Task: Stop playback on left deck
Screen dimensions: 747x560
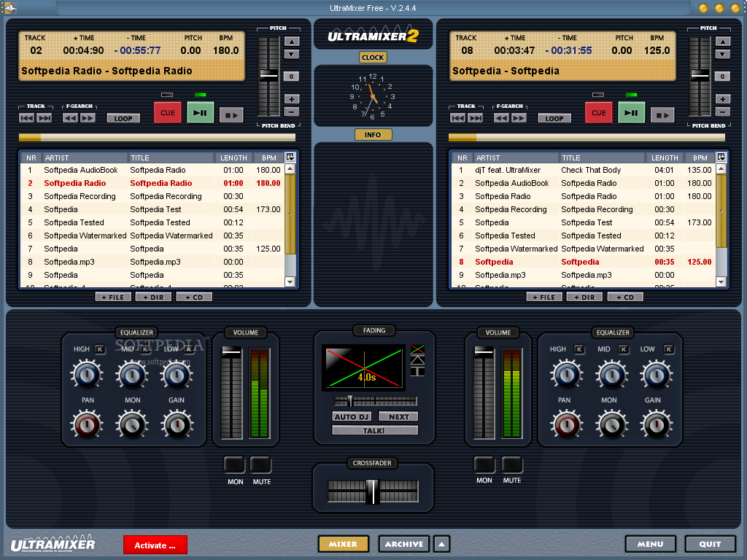Action: point(231,114)
